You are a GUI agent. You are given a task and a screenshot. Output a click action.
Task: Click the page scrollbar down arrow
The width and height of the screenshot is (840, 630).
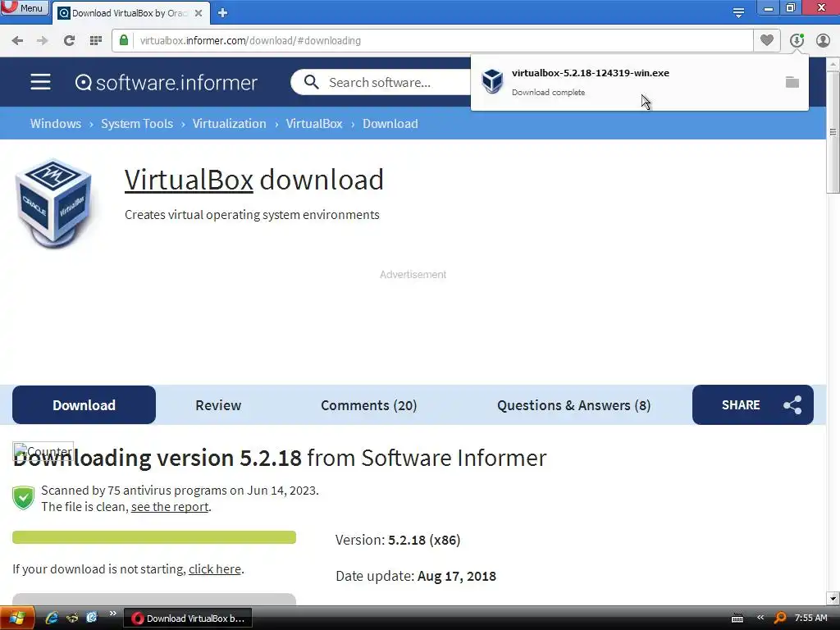point(833,598)
